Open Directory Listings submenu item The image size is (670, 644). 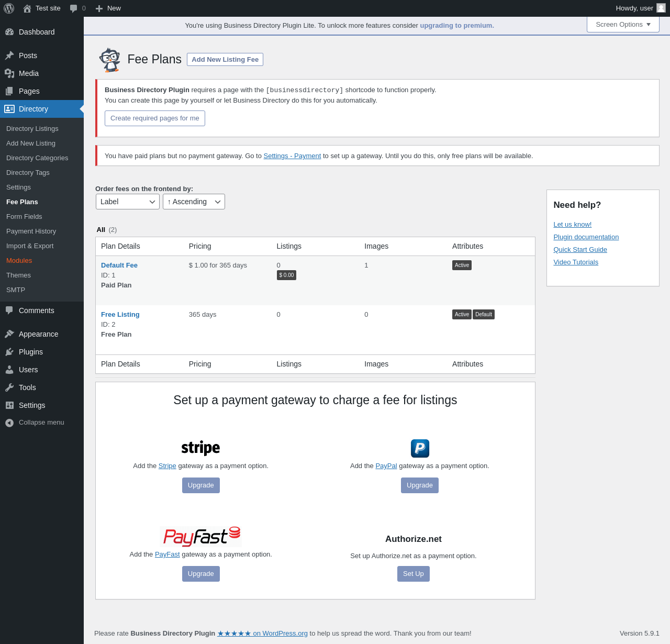[32, 129]
